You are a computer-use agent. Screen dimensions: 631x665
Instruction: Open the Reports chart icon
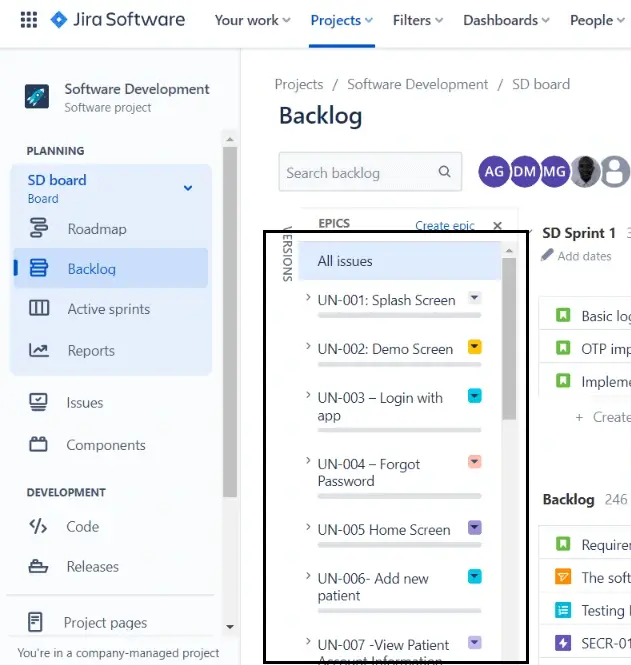pos(39,351)
